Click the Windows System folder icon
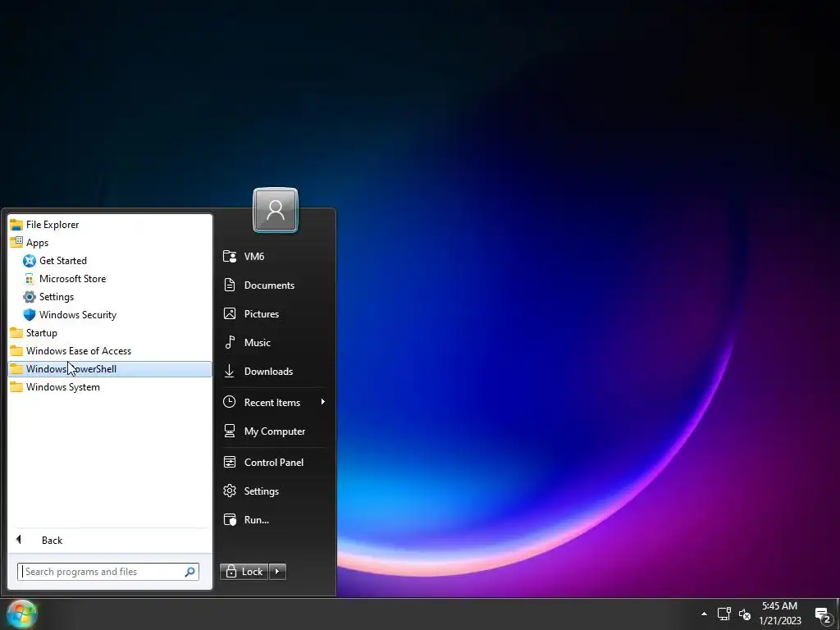 (16, 387)
